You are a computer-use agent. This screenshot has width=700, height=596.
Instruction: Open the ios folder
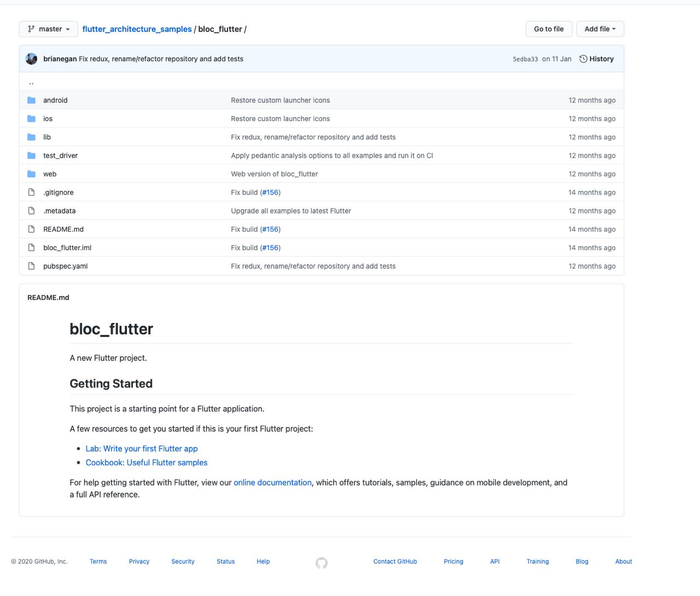point(48,119)
